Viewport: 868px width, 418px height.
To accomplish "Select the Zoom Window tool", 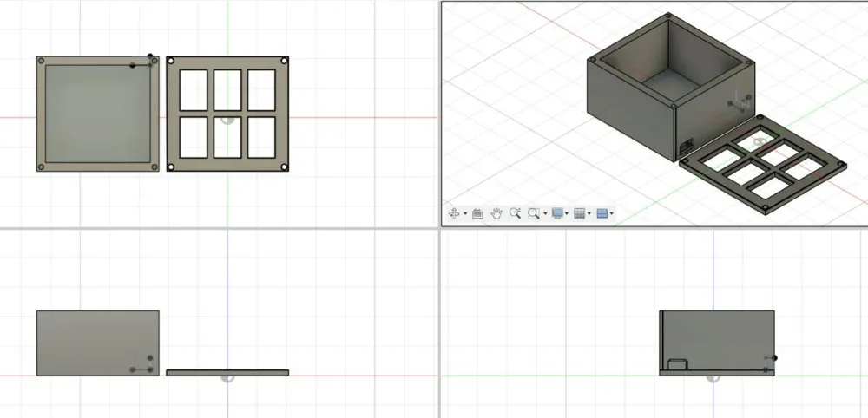I will click(x=534, y=213).
